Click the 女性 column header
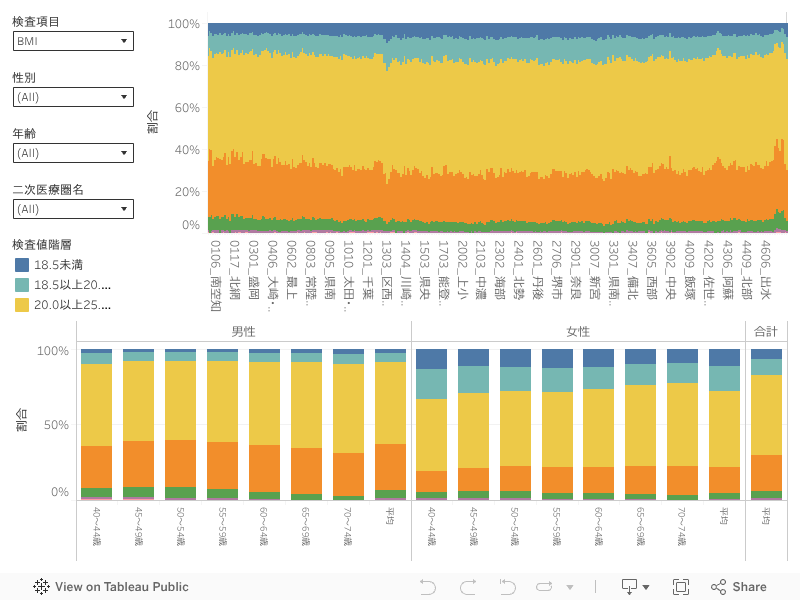The image size is (800, 600). click(578, 332)
